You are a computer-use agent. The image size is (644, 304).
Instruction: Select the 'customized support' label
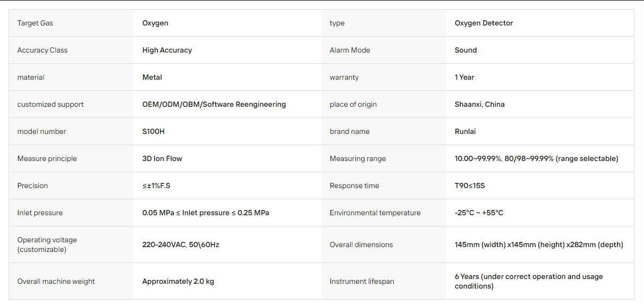(50, 104)
